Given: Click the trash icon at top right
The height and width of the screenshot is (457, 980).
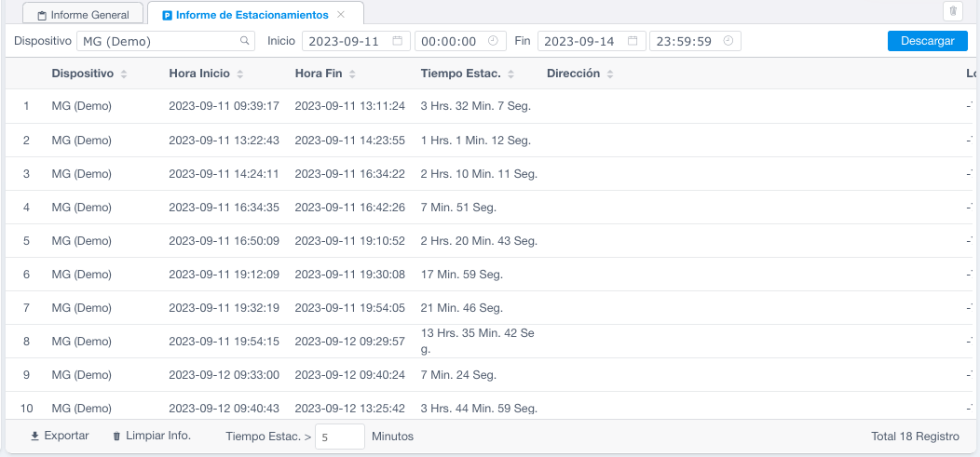Looking at the screenshot, I should [953, 12].
